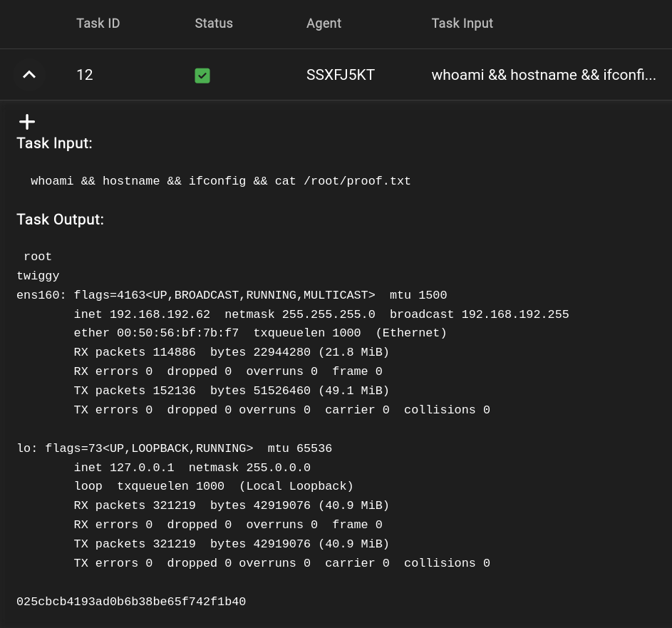Sort the table by Task ID
Screen dimensions: 672x628
click(x=98, y=24)
